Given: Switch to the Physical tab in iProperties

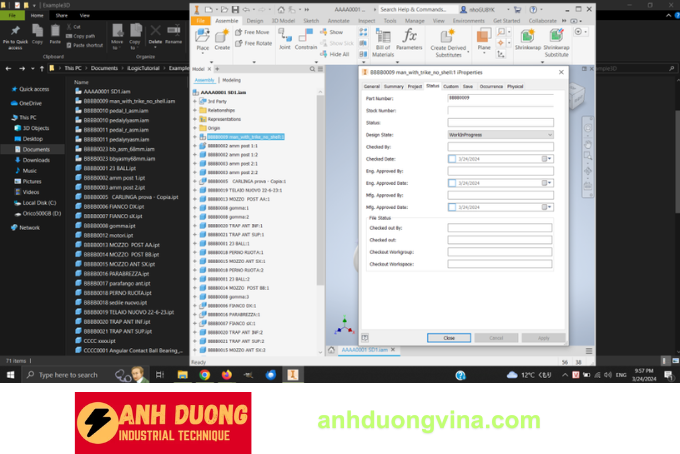Looking at the screenshot, I should click(515, 86).
